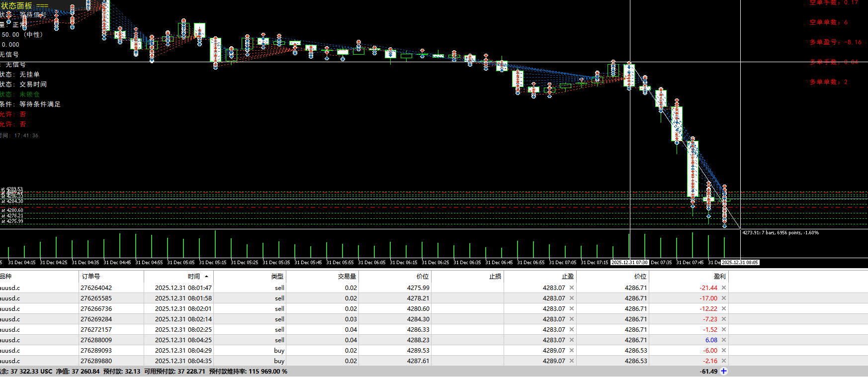Click the time 2025.12.31 08:01:47
The width and height of the screenshot is (868, 388).
pos(183,288)
